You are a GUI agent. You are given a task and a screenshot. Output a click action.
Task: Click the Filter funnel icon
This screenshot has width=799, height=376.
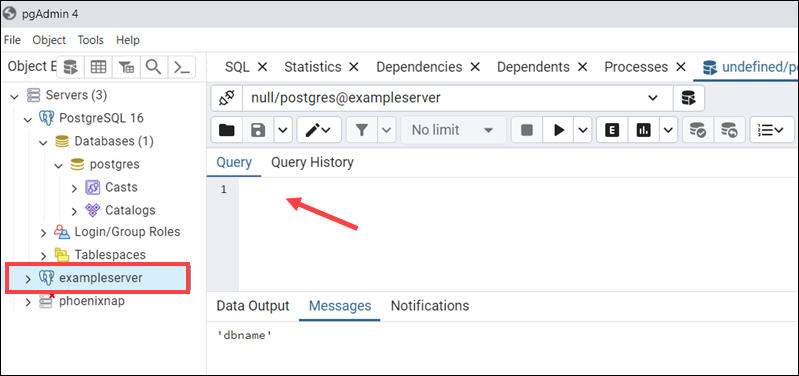(x=362, y=130)
